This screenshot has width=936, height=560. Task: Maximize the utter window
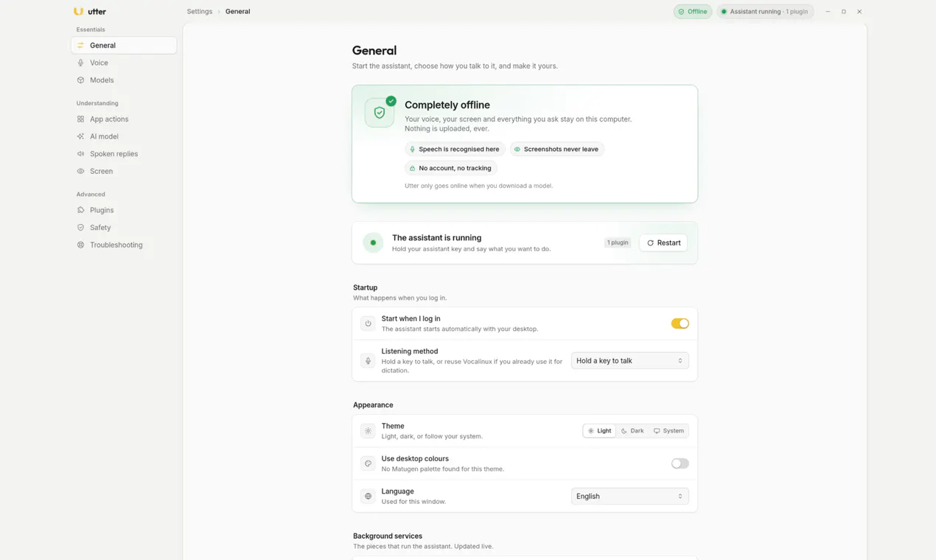tap(844, 12)
